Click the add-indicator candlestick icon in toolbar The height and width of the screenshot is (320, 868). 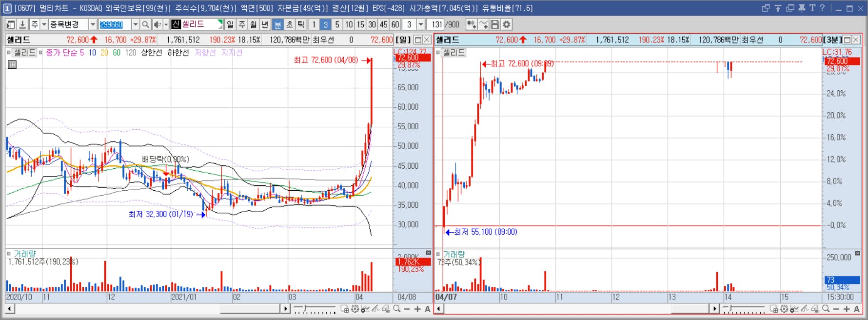click(x=472, y=24)
